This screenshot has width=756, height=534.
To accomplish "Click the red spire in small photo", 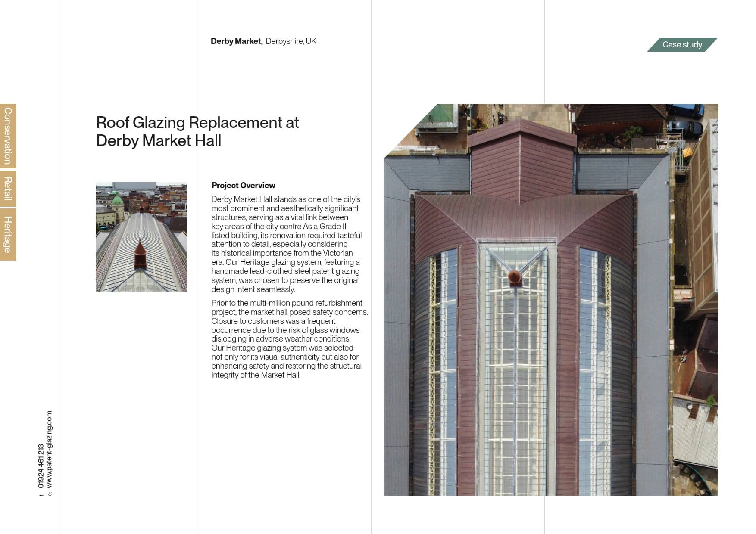I will (140, 254).
